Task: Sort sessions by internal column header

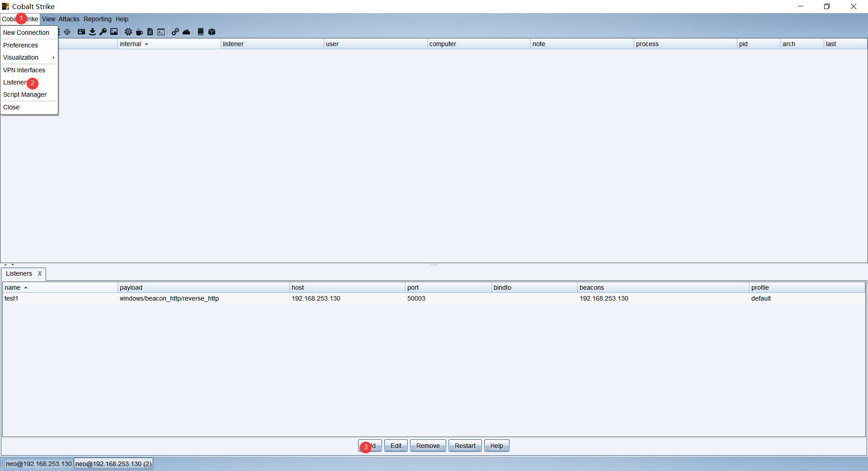Action: pos(169,44)
